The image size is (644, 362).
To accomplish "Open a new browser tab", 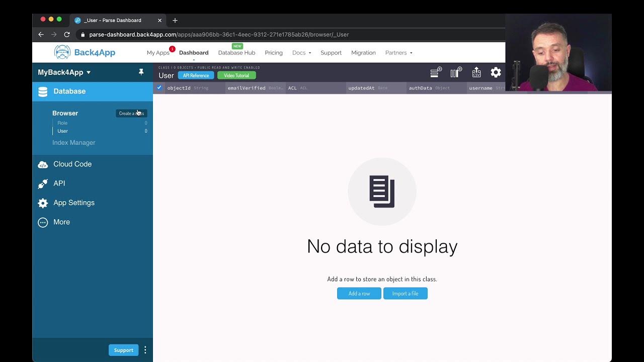I will pos(175,20).
